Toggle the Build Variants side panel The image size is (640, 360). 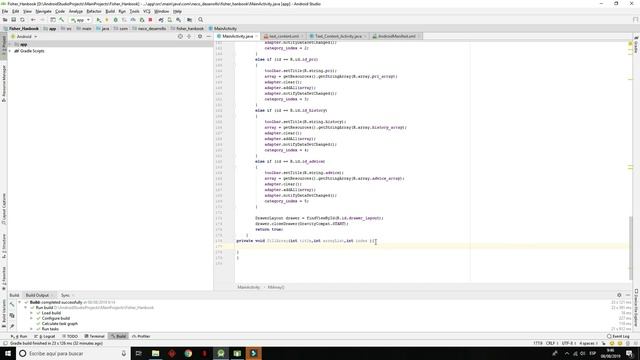click(x=4, y=313)
